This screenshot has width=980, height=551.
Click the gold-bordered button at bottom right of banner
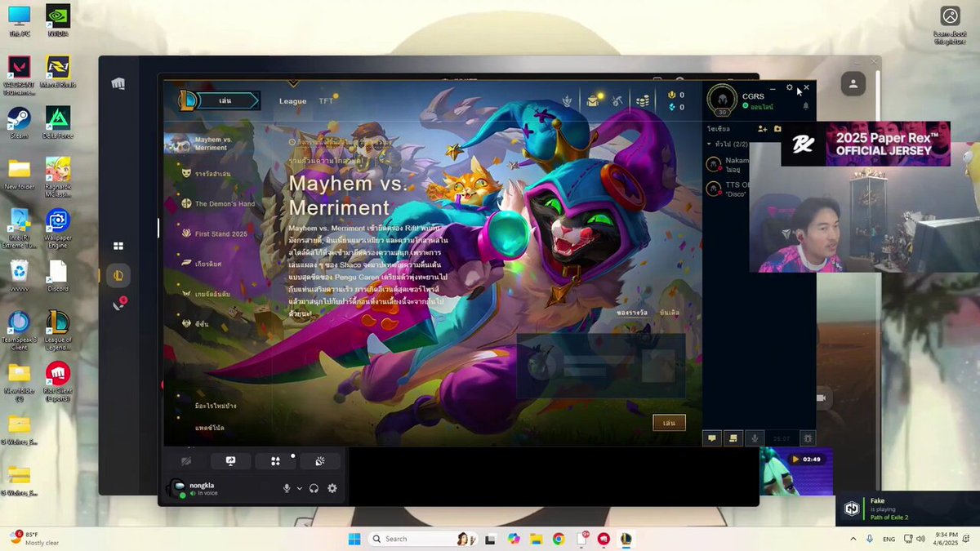click(669, 423)
